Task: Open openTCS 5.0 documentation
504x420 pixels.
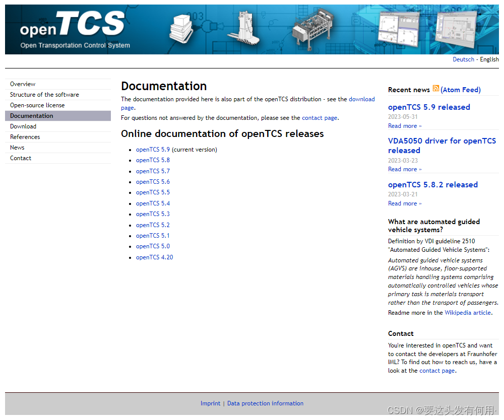Action: point(153,246)
